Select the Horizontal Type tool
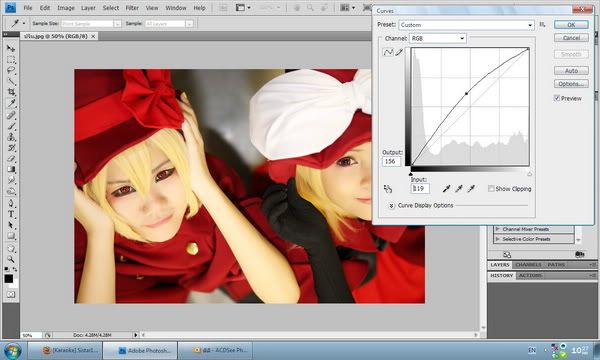This screenshot has width=600, height=360. (x=11, y=214)
